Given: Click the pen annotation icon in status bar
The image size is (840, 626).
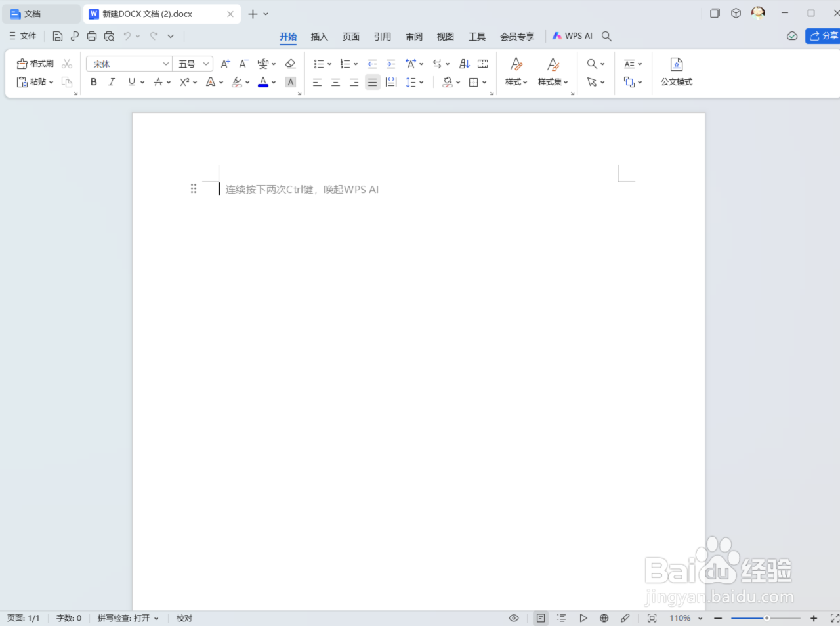Looking at the screenshot, I should point(625,618).
